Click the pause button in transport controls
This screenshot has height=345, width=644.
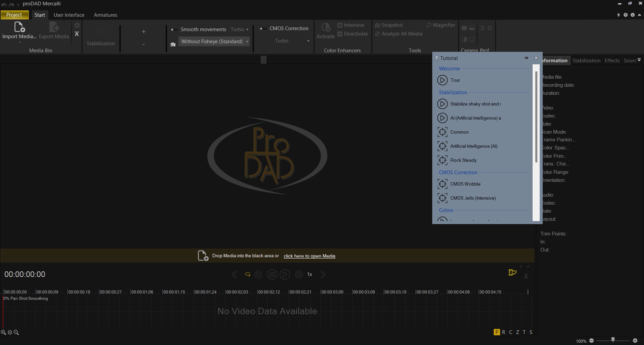[x=272, y=275]
